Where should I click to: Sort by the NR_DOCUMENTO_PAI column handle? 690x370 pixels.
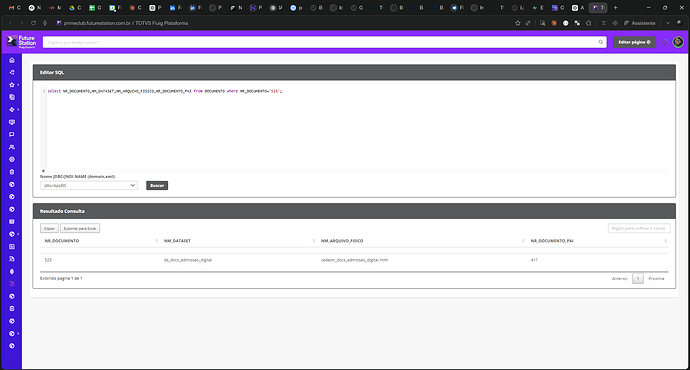(x=665, y=241)
